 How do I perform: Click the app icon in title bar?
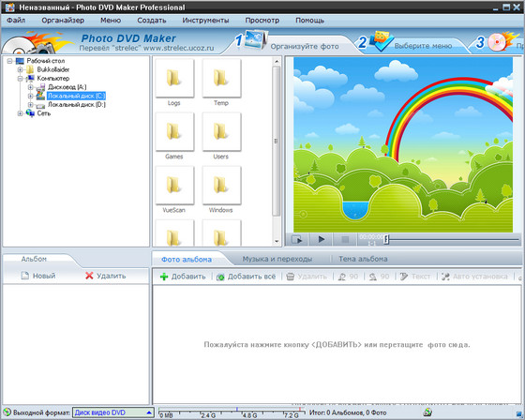tap(9, 7)
